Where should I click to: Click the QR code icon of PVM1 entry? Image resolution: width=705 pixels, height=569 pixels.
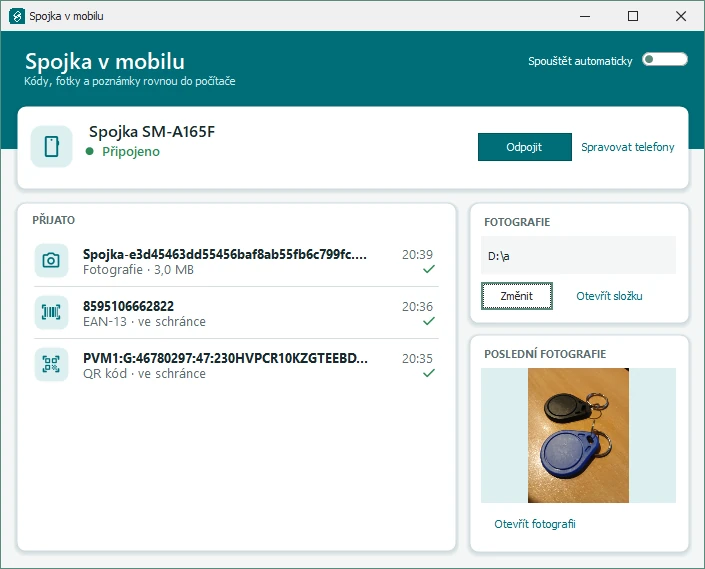coord(51,365)
